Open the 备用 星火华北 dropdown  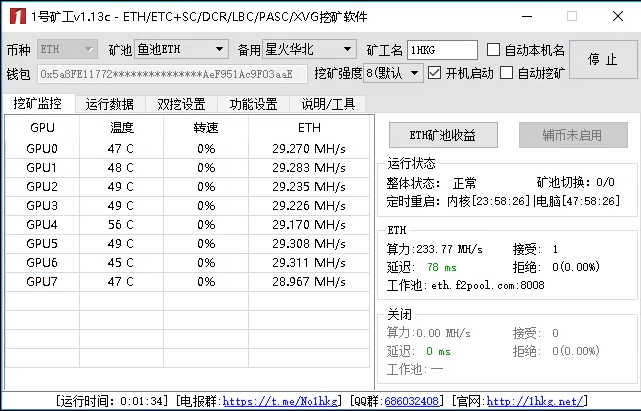coord(309,49)
